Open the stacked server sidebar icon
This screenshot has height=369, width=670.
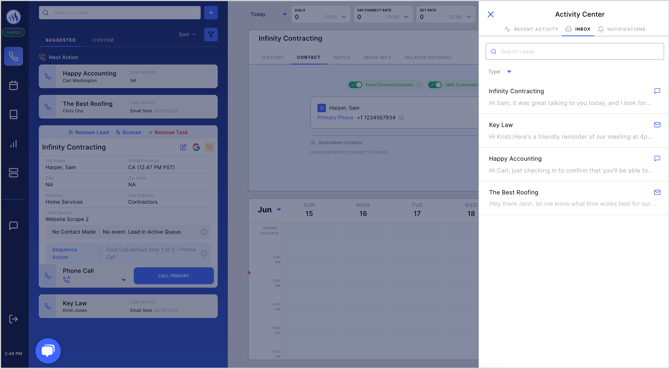(x=13, y=173)
